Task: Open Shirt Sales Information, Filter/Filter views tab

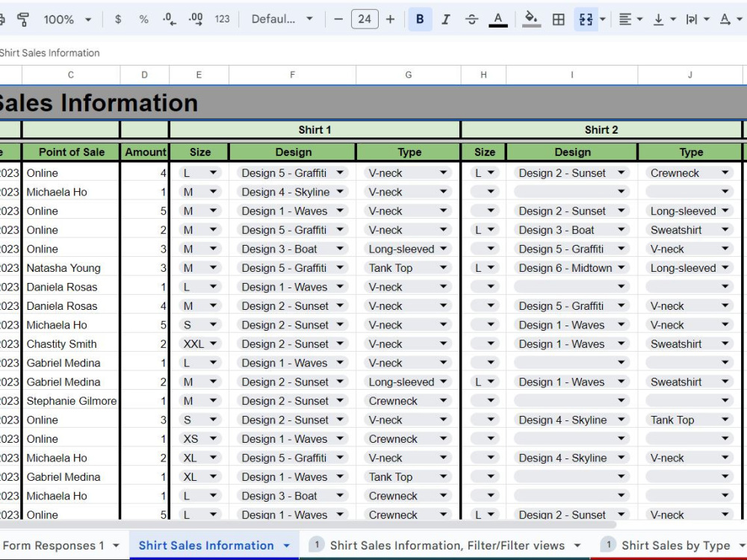Action: click(447, 545)
